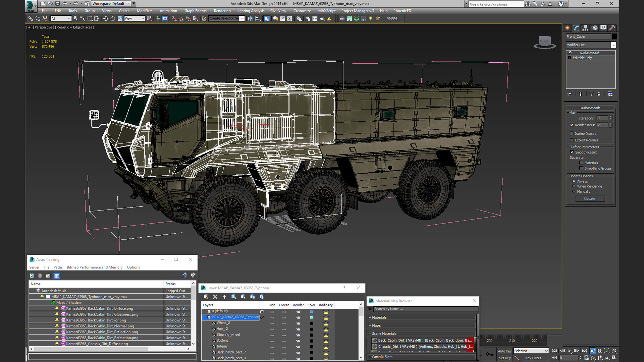Enable the Smoothing Groups checkbox

click(581, 168)
